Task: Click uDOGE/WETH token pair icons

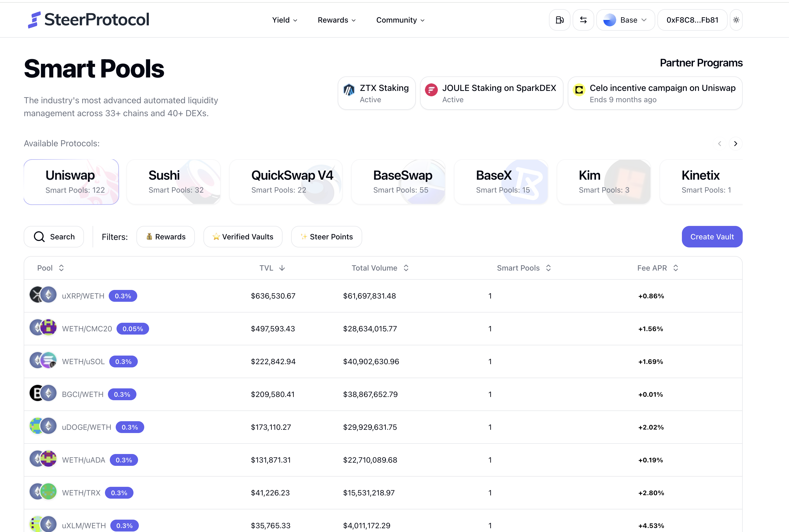Action: pyautogui.click(x=43, y=426)
